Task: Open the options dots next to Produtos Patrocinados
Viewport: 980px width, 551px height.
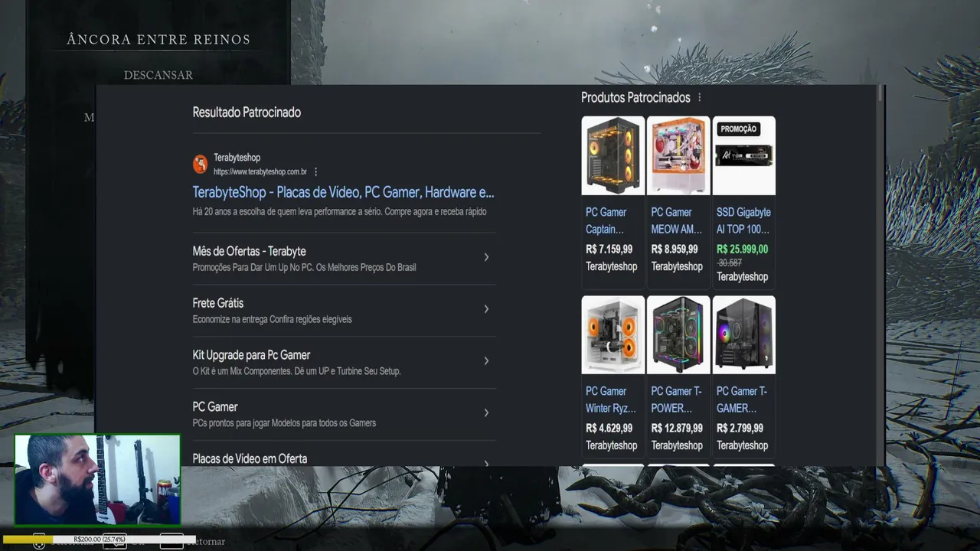Action: pyautogui.click(x=699, y=98)
